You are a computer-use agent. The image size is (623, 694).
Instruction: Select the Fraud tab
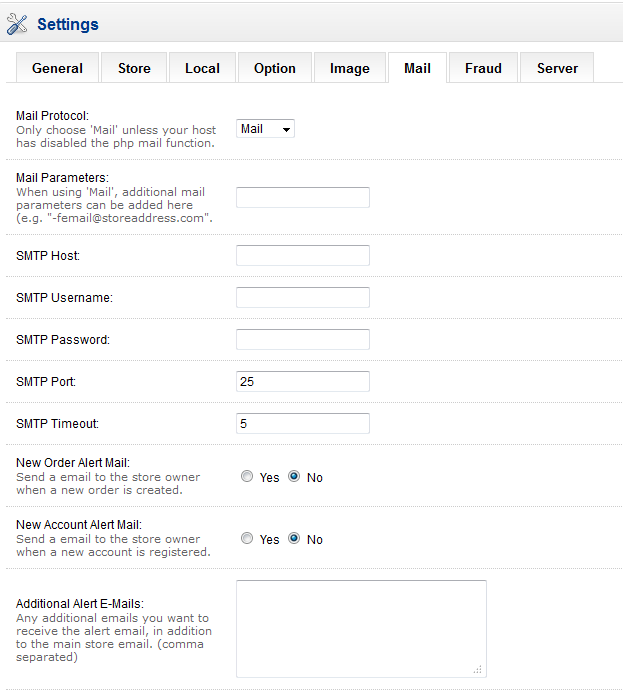tap(483, 68)
